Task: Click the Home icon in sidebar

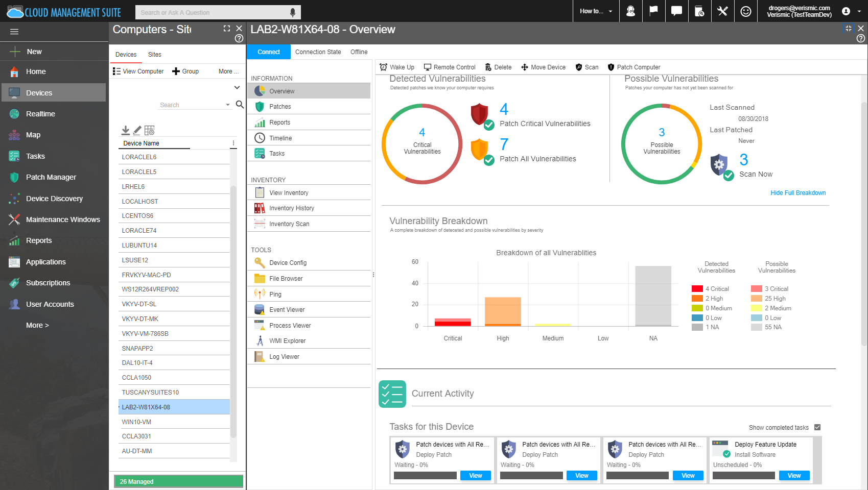Action: click(14, 72)
